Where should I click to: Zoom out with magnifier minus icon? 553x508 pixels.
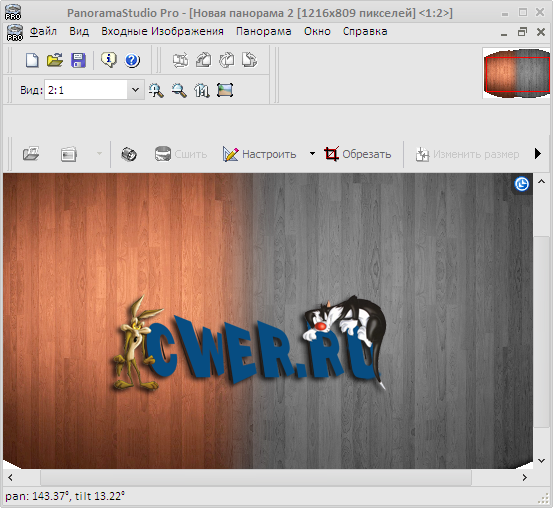tap(179, 90)
